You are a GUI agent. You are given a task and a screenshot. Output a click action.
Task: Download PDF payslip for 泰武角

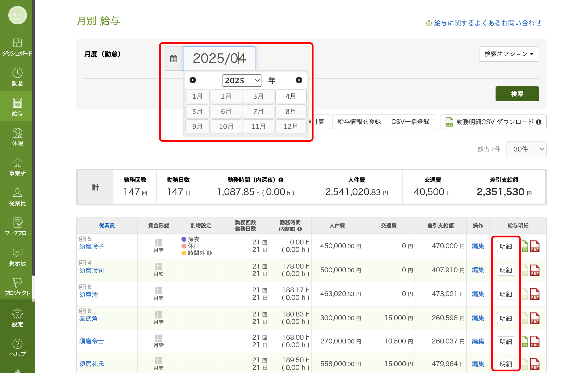535,318
